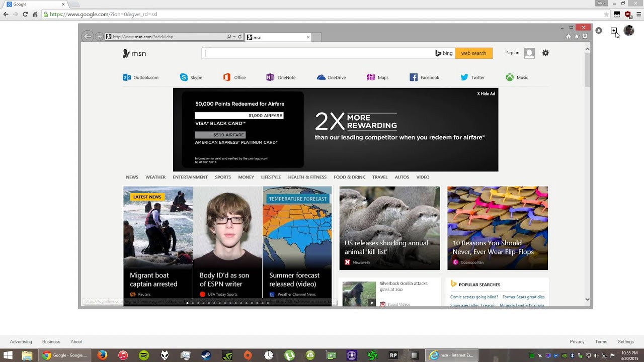
Task: Click the IE forward arrow
Action: point(99,36)
